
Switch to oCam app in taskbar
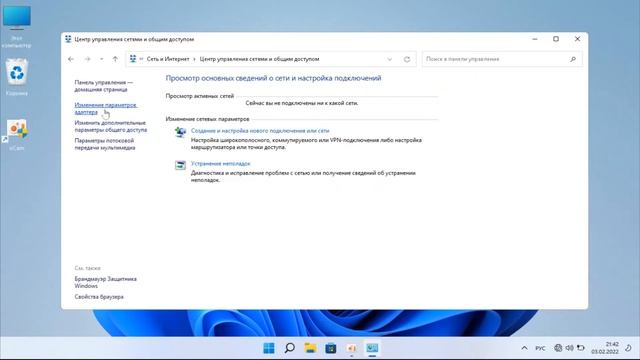tap(351, 348)
